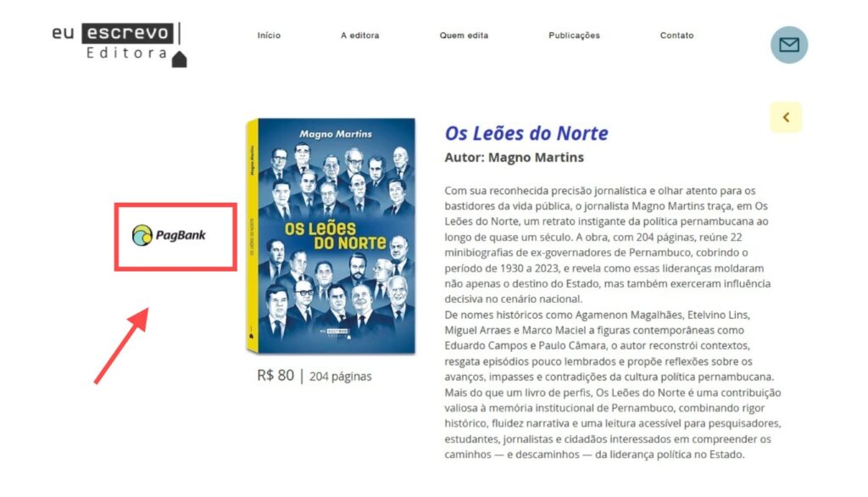The width and height of the screenshot is (868, 497).
Task: Click the PagBank green-yellow circle logo
Action: click(142, 236)
